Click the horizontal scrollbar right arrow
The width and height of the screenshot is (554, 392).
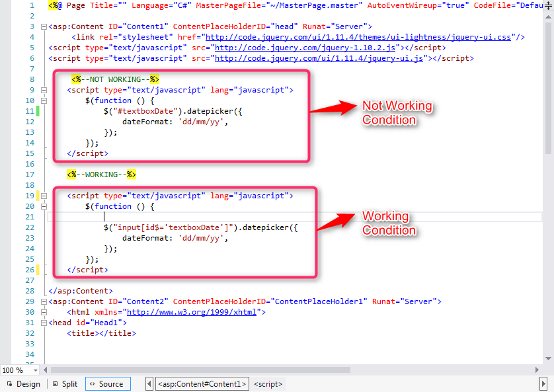click(537, 370)
